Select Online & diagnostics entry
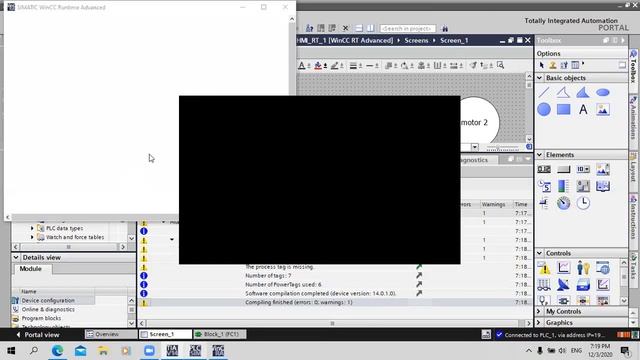The width and height of the screenshot is (640, 360). click(x=48, y=309)
